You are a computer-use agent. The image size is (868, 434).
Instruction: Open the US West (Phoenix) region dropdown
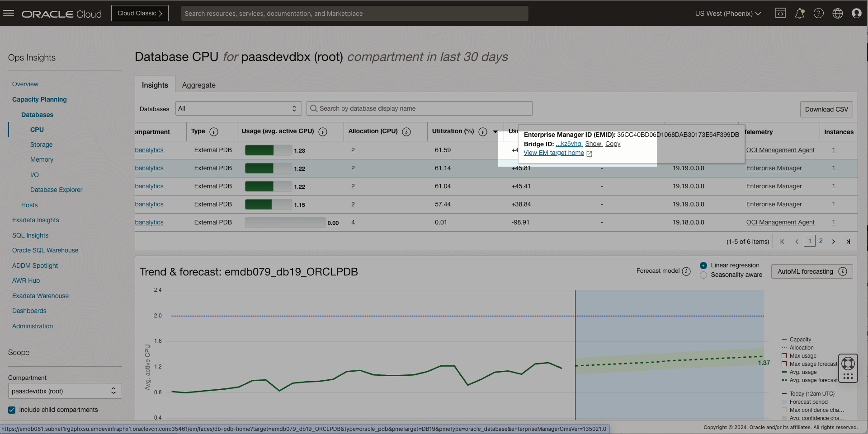click(728, 14)
